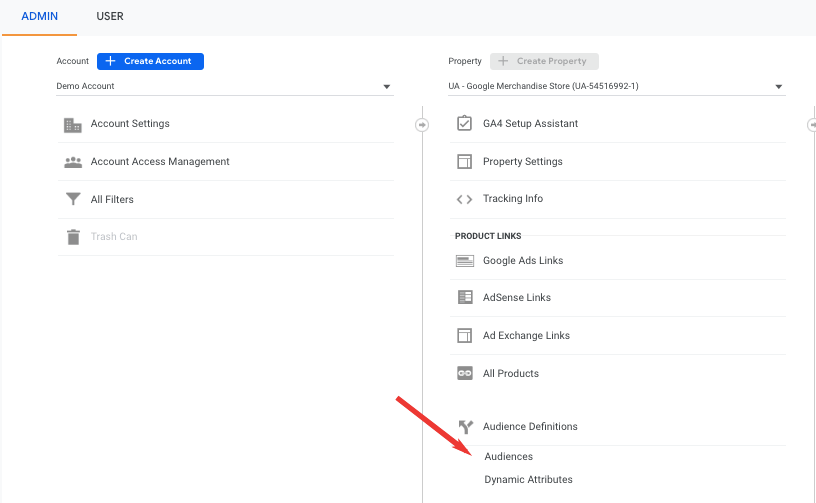Switch to the ADMIN tab

tap(40, 16)
